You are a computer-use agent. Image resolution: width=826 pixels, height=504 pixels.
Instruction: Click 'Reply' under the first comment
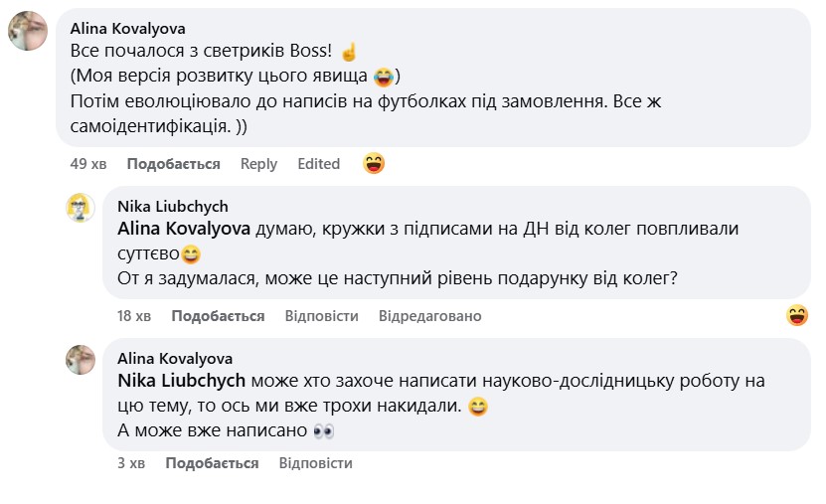[x=258, y=164]
